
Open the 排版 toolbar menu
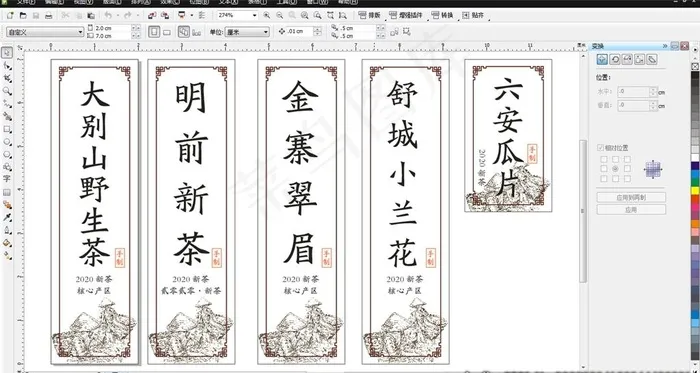[370, 15]
